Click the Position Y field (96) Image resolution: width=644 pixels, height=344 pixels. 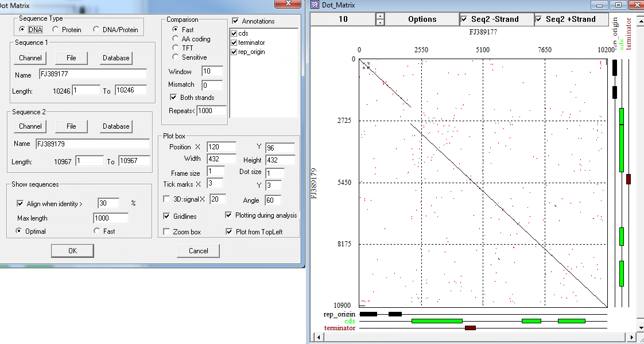(x=280, y=148)
